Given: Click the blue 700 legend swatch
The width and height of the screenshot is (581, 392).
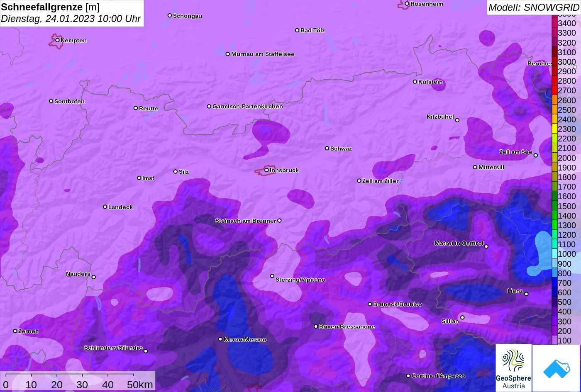Looking at the screenshot, I should click(554, 283).
